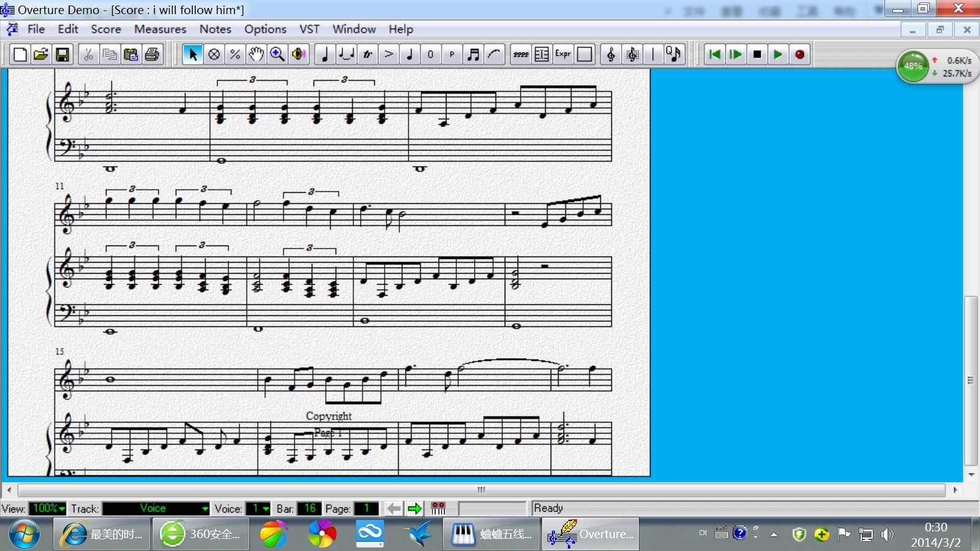Toggle the MIDI keyboard input icon

click(438, 508)
